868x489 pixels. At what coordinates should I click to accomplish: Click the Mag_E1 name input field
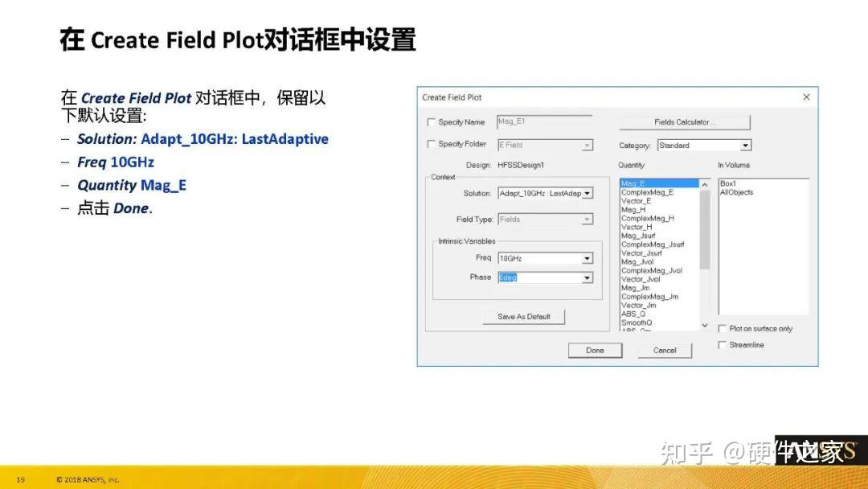pos(545,122)
